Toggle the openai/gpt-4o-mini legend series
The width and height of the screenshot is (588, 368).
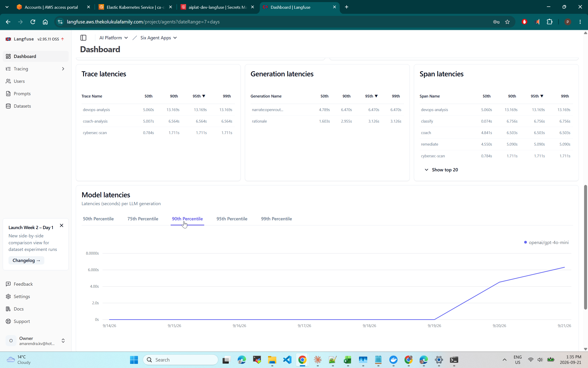point(546,242)
